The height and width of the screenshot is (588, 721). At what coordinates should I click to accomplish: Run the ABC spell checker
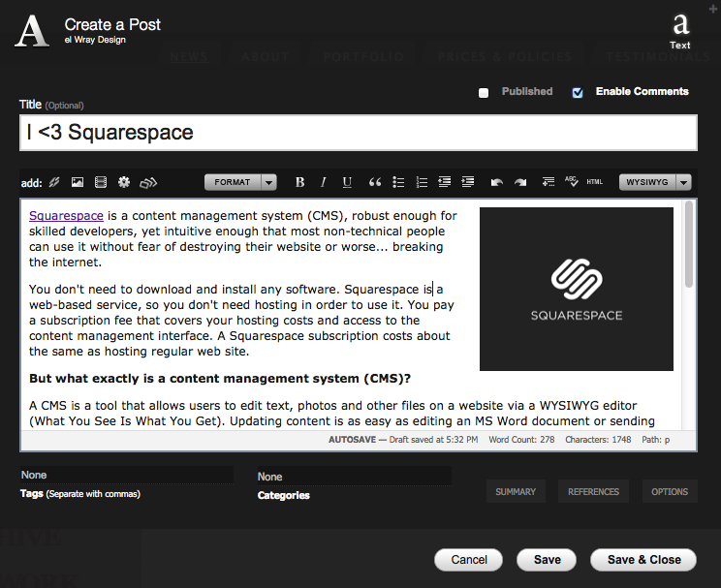coord(571,181)
